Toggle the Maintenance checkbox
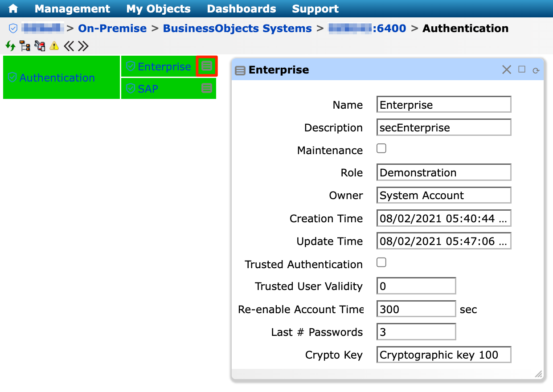553x392 pixels. 381,149
